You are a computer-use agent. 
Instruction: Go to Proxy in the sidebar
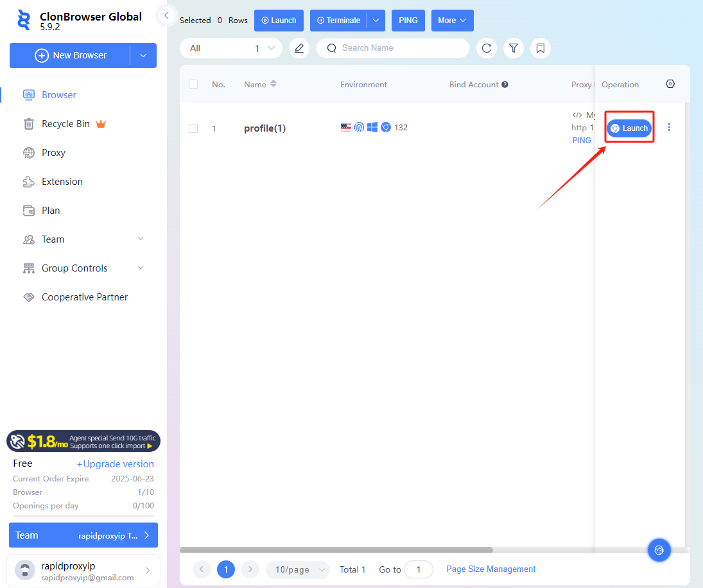point(53,152)
